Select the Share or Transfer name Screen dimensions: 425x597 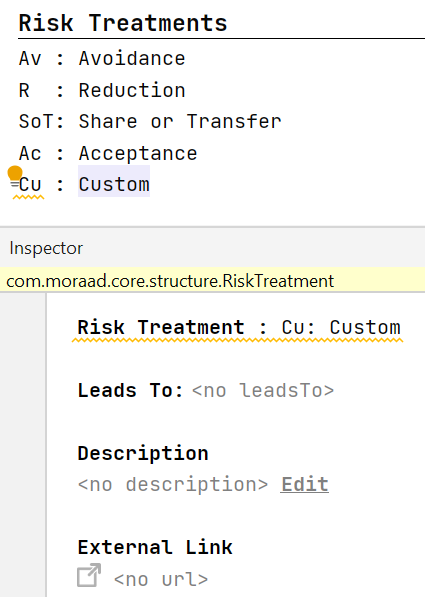tap(180, 122)
